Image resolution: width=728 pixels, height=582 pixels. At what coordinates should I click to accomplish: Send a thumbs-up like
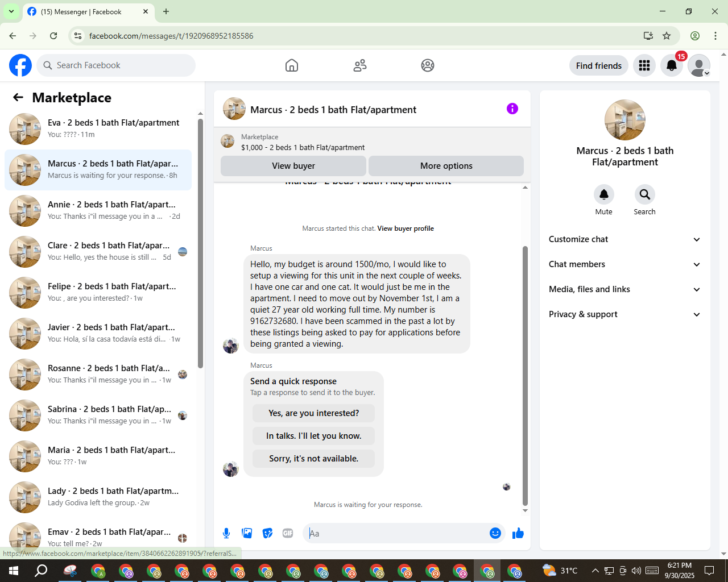518,533
